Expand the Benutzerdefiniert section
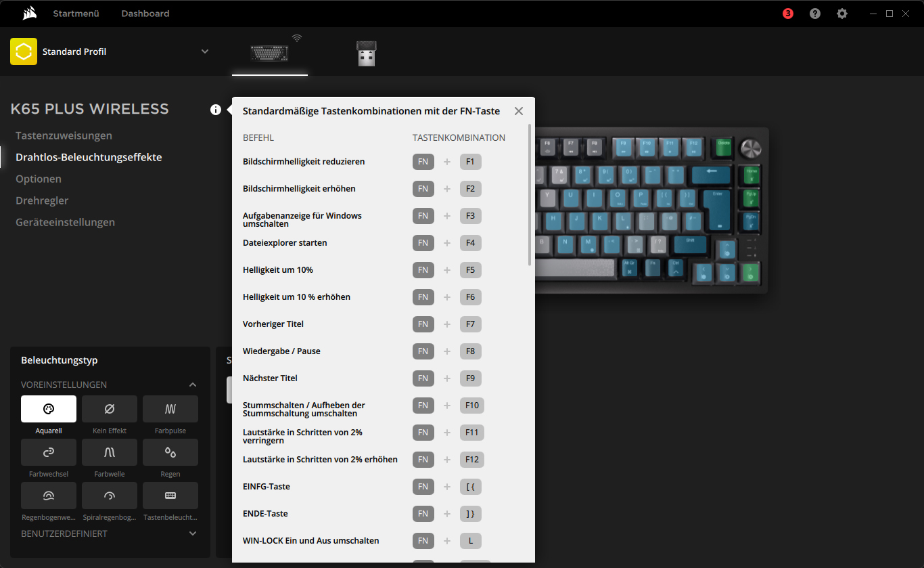Viewport: 924px width, 568px height. pyautogui.click(x=193, y=533)
